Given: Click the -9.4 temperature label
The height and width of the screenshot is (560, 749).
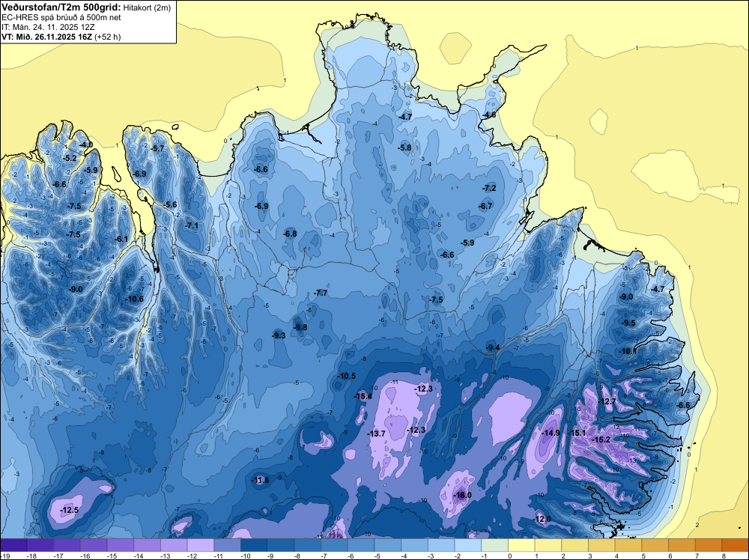Looking at the screenshot, I should tap(493, 347).
